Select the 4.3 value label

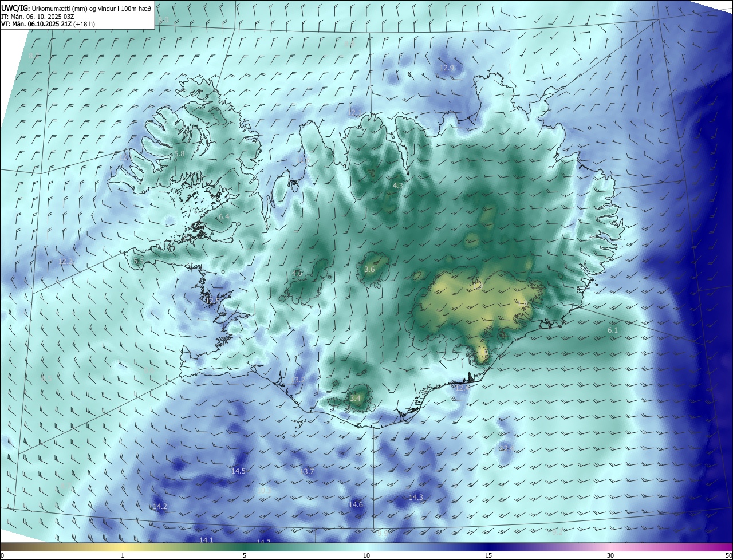click(x=398, y=186)
